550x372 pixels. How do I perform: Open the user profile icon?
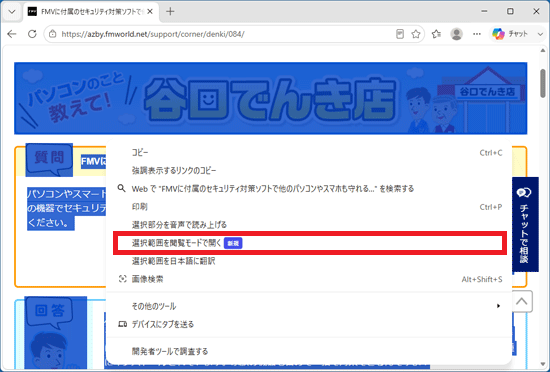tap(456, 34)
